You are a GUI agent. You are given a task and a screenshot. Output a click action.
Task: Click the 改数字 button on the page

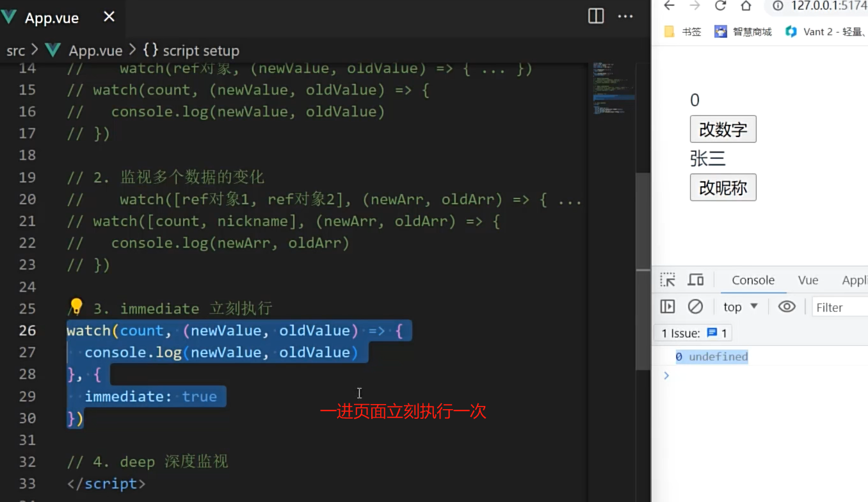pyautogui.click(x=723, y=129)
